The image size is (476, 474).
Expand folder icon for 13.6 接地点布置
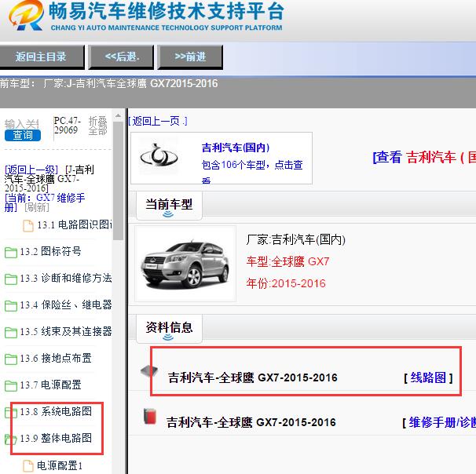coord(11,359)
